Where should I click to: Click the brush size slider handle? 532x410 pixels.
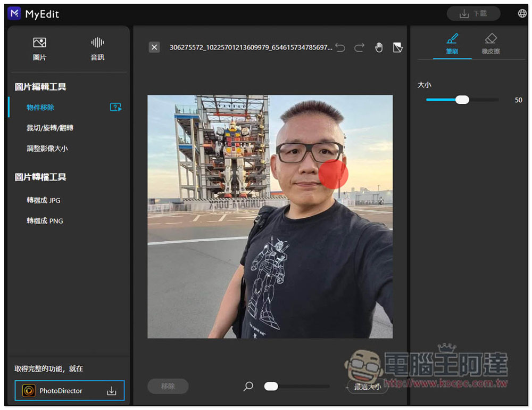462,100
